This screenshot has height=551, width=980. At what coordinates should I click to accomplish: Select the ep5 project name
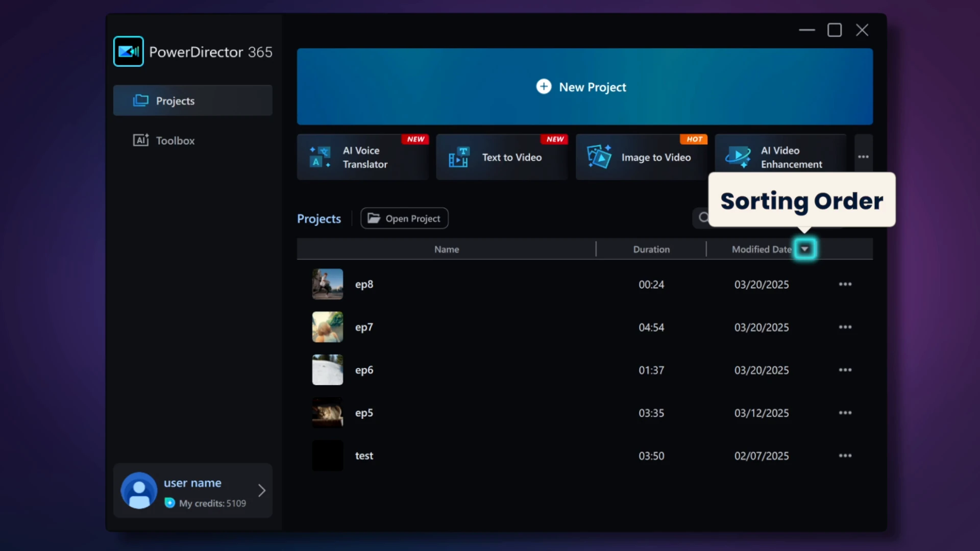(364, 413)
